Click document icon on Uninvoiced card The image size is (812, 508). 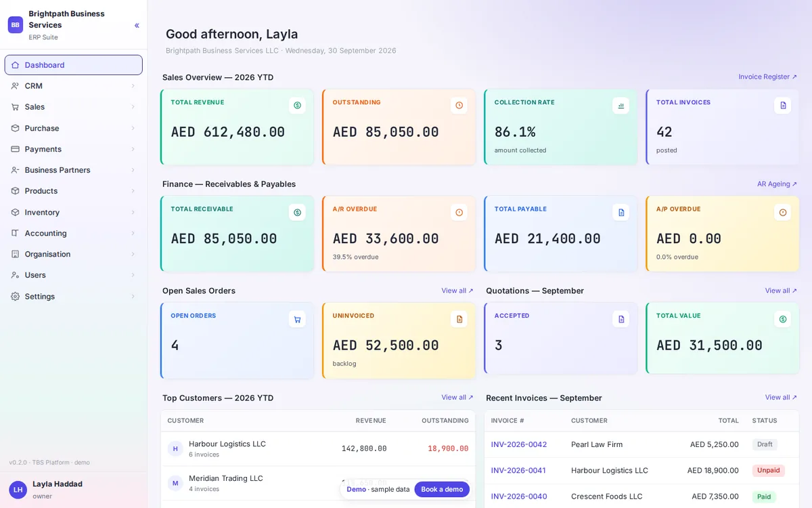coord(459,319)
